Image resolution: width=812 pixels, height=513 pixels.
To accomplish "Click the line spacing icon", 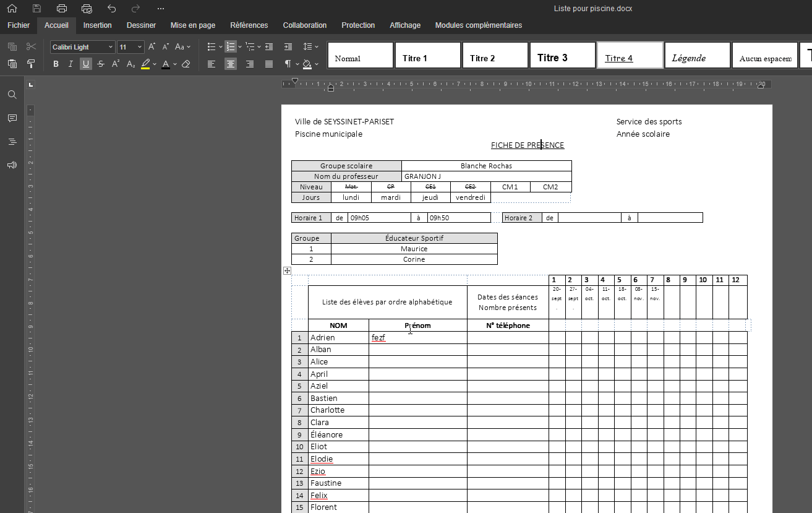I will (308, 47).
